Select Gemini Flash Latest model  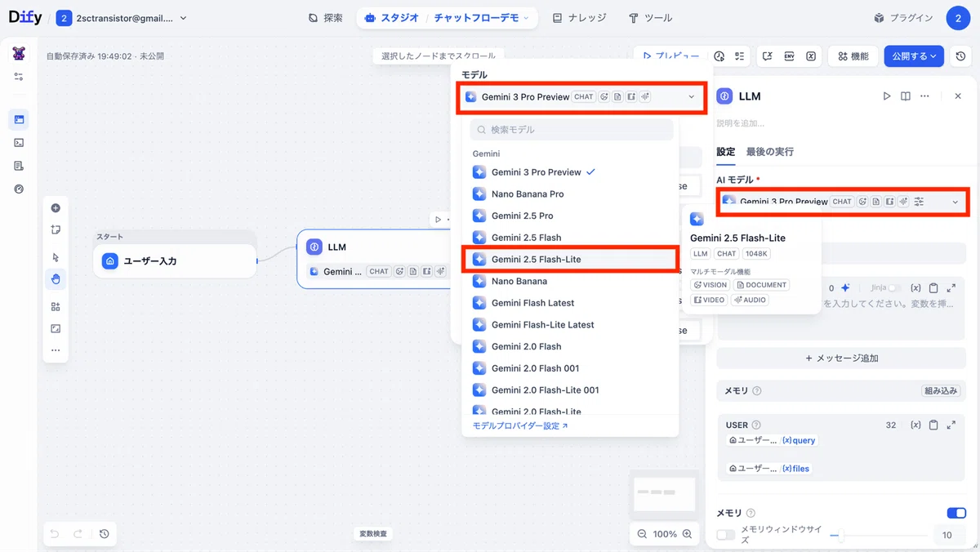(x=570, y=303)
